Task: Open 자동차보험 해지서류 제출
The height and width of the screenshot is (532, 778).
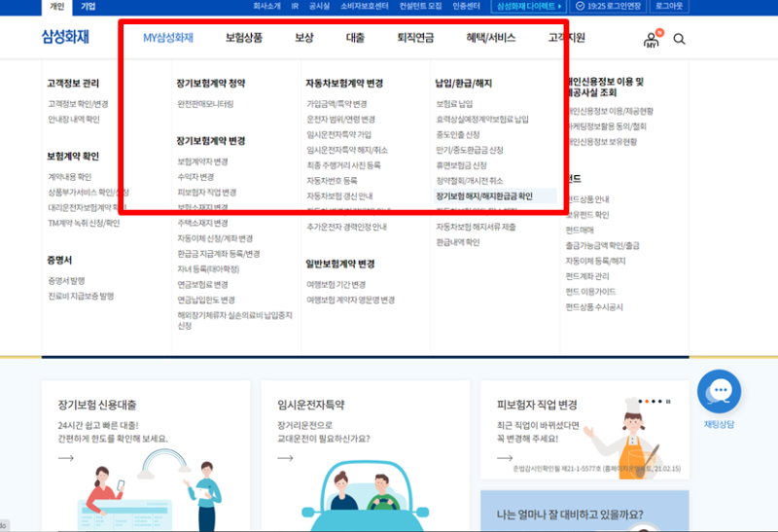Action: tap(476, 227)
